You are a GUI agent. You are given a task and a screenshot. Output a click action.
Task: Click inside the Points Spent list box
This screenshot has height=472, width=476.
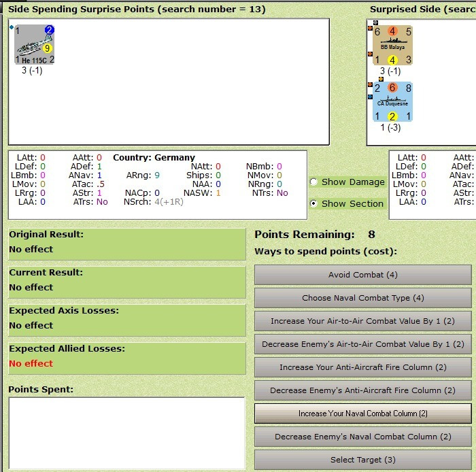[x=126, y=433]
